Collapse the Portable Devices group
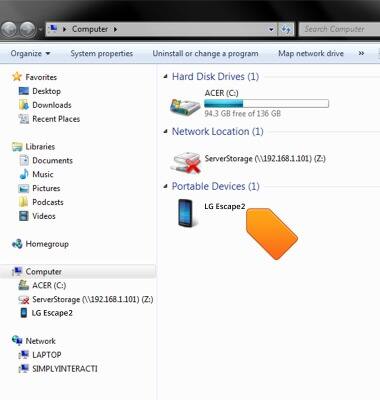This screenshot has width=380, height=400. [165, 186]
